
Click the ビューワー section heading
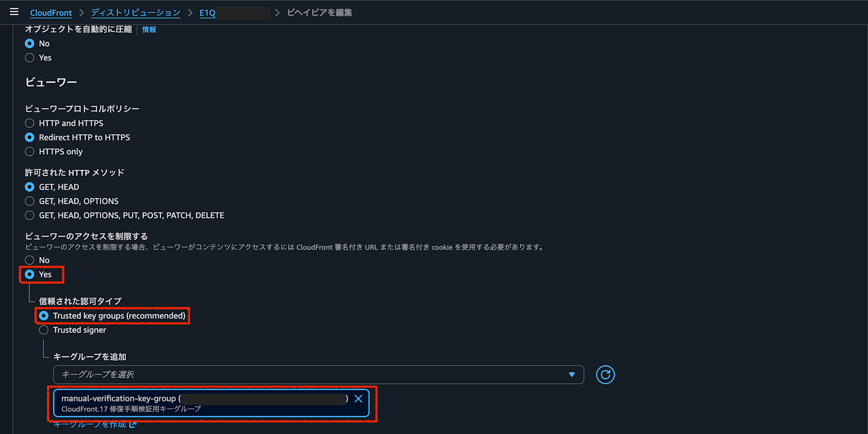(51, 82)
